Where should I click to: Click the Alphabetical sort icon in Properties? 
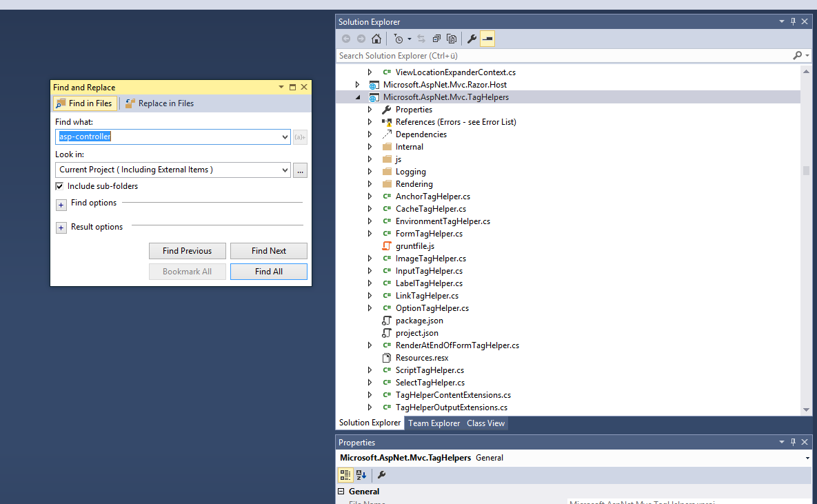click(361, 475)
